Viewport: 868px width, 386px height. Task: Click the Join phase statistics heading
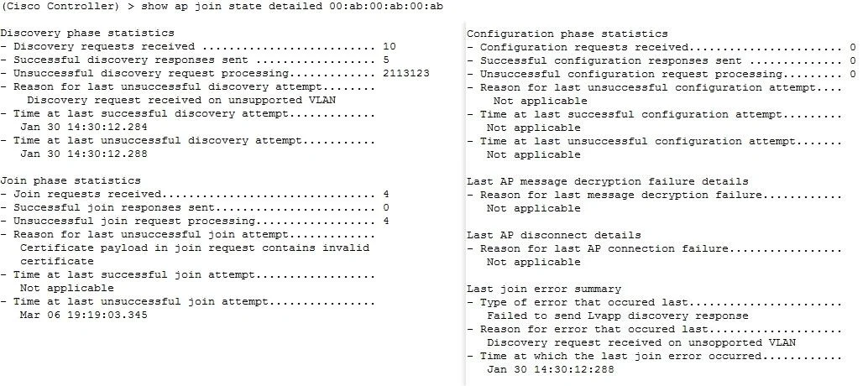coord(71,181)
